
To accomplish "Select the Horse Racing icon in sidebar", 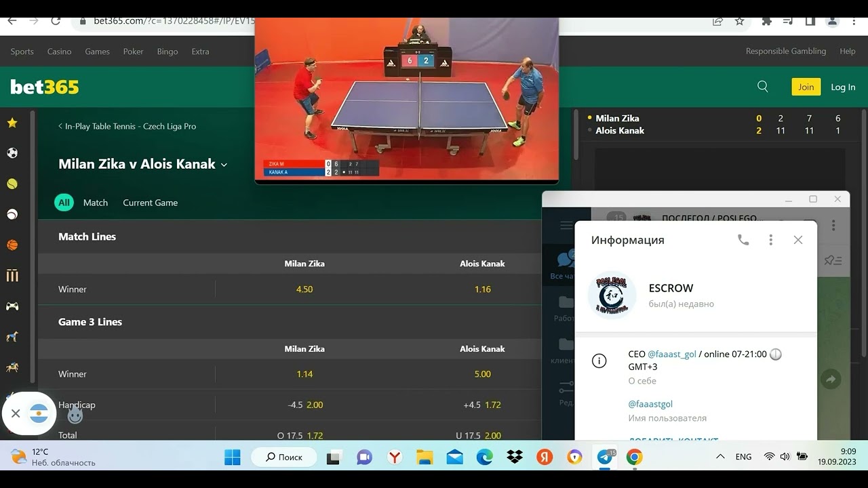I will click(12, 367).
